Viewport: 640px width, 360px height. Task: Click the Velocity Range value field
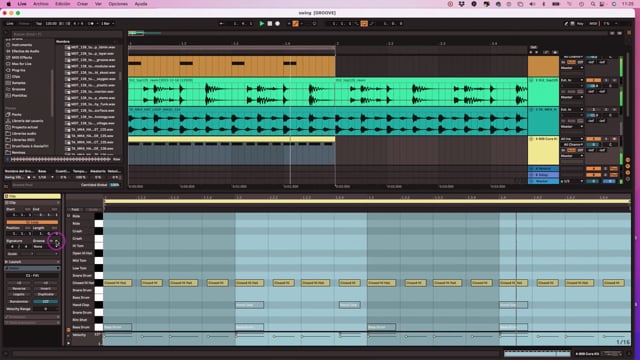pos(45,309)
